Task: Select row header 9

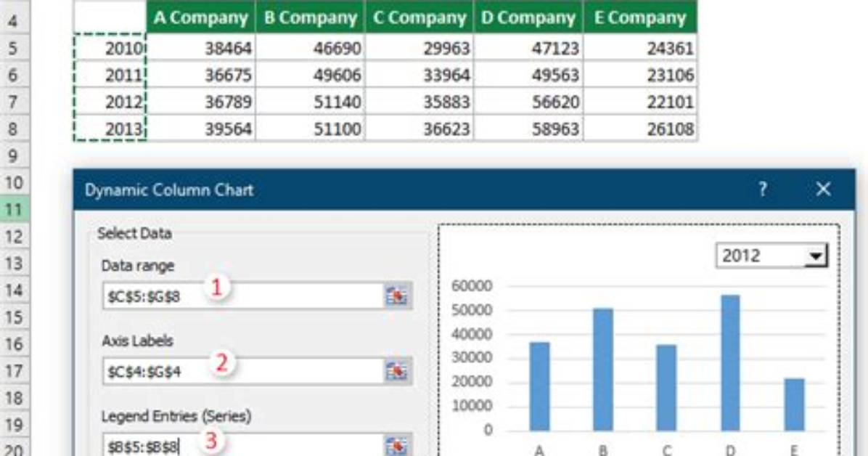Action: point(14,155)
